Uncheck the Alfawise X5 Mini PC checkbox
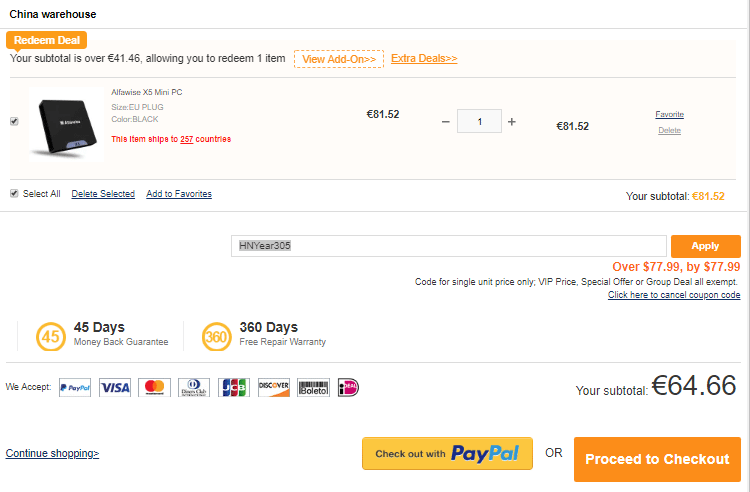 pos(14,121)
